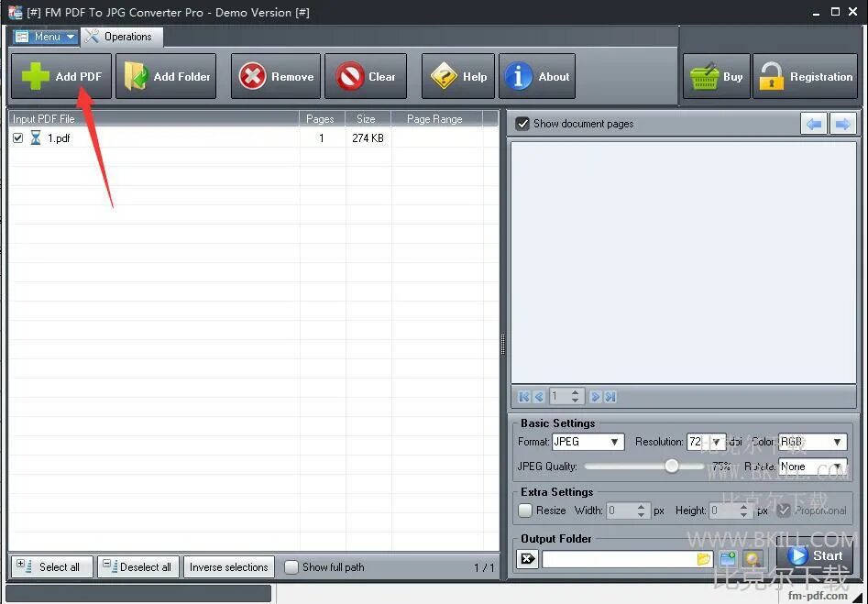Jump to last page in preview

610,396
